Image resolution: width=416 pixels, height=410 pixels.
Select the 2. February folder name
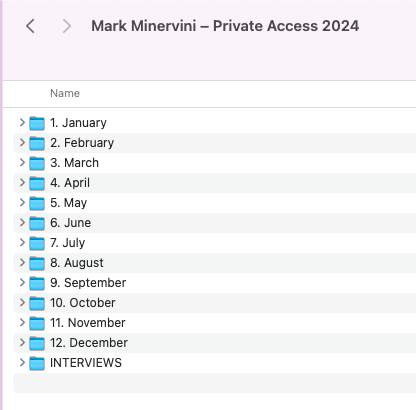pyautogui.click(x=82, y=143)
